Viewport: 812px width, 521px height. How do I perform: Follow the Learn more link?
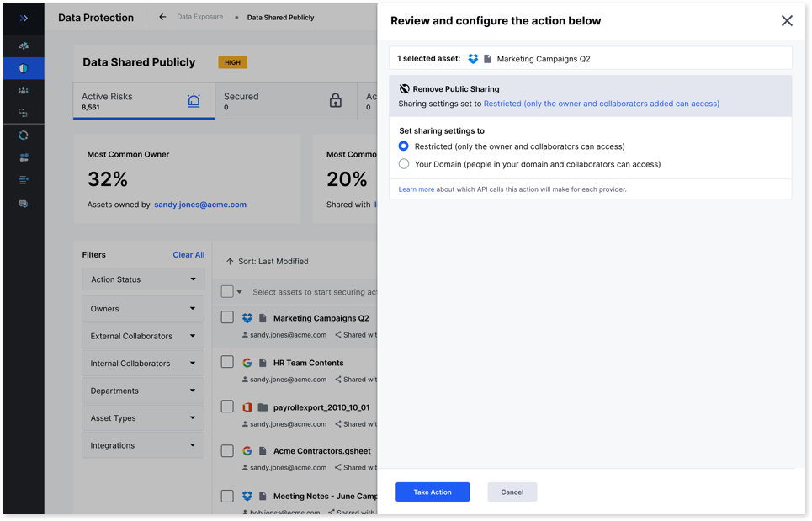pos(416,189)
